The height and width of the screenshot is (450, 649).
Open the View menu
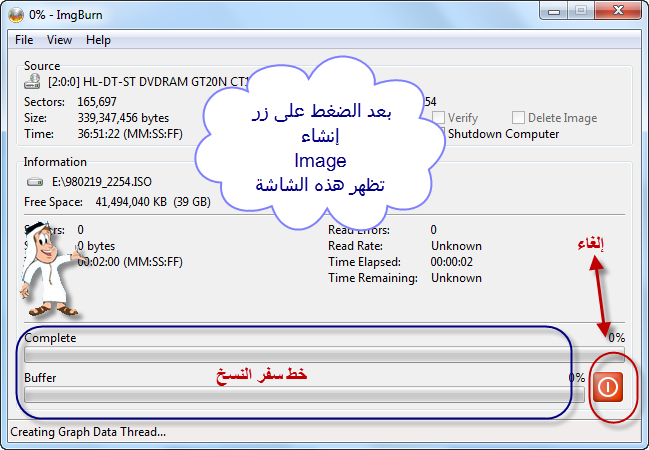point(59,40)
